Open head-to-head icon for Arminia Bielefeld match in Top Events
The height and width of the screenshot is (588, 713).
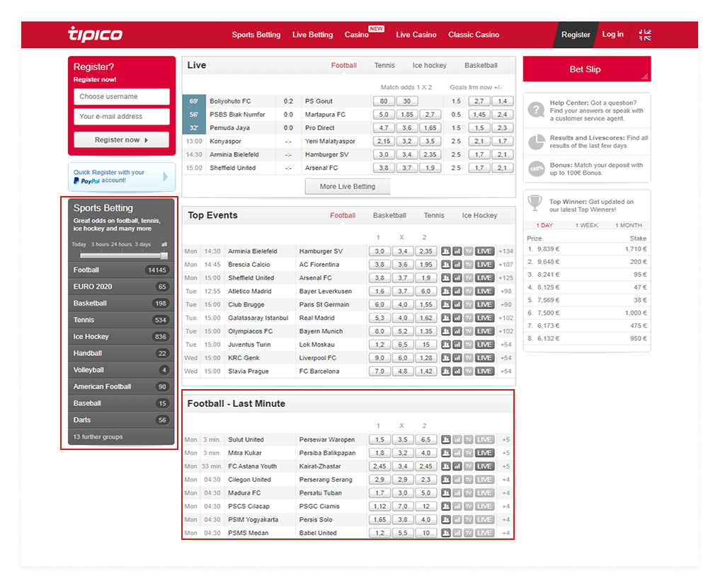coord(445,251)
